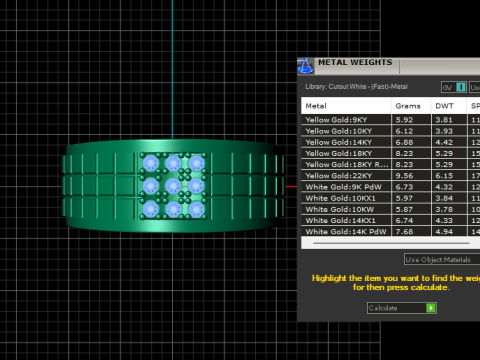Click the top-left diamond on the ring
The height and width of the screenshot is (360, 480).
click(150, 163)
